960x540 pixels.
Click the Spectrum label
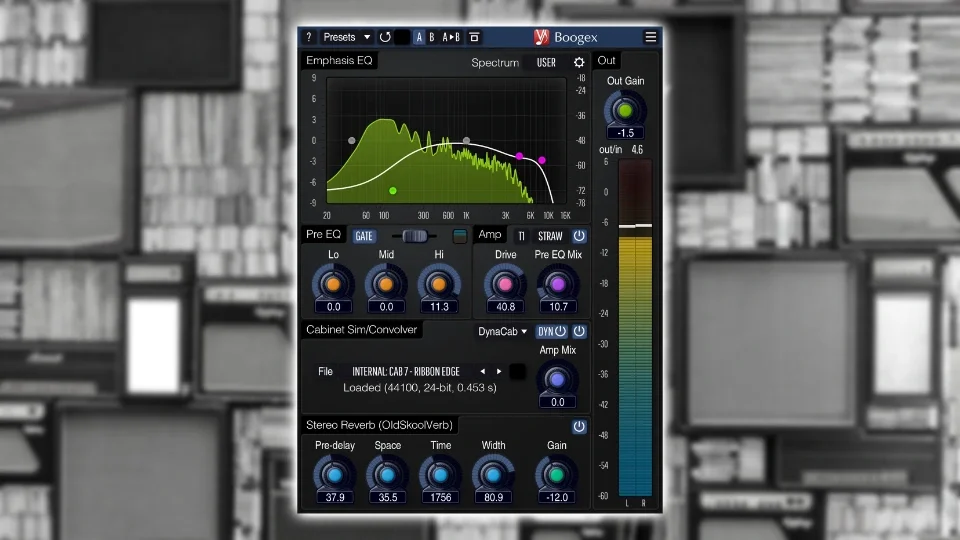(495, 62)
